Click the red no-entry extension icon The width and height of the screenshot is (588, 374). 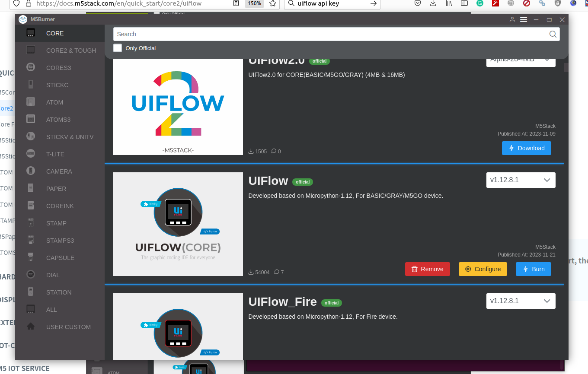coord(527,3)
